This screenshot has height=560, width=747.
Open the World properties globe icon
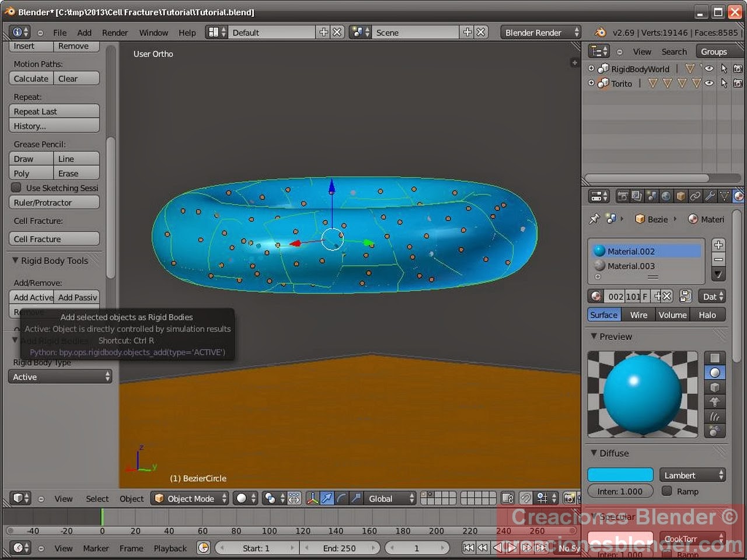666,196
